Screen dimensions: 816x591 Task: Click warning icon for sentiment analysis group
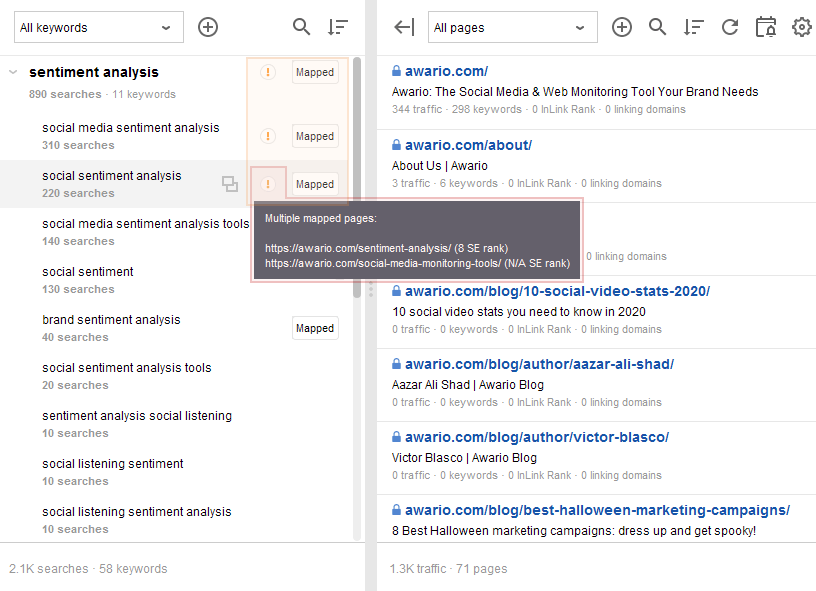[x=267, y=72]
